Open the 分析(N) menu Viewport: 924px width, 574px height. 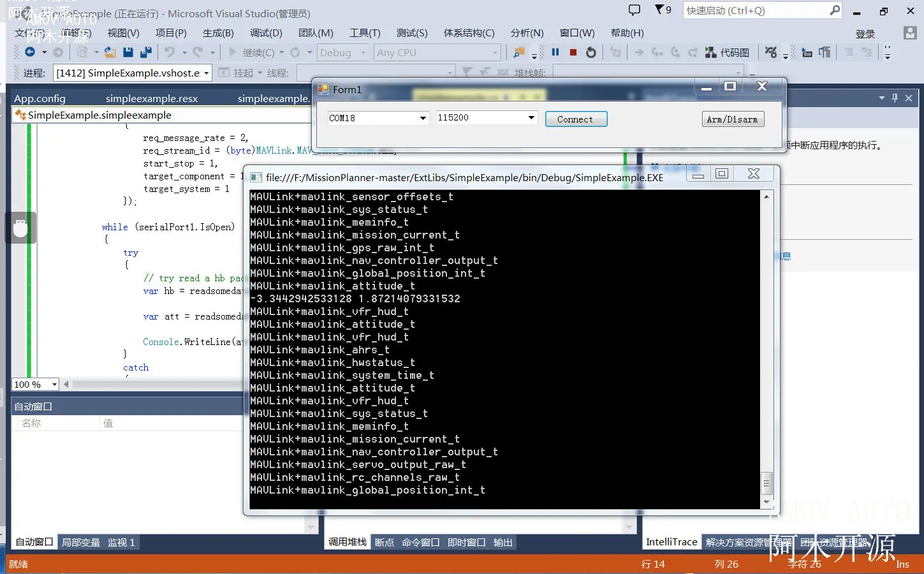point(527,33)
